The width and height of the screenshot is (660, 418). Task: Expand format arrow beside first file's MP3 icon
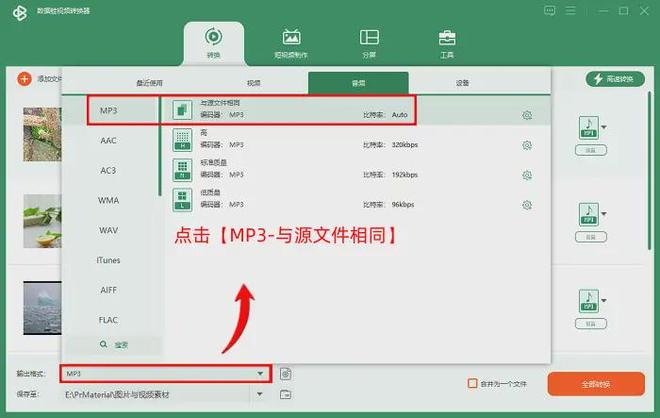coord(604,127)
